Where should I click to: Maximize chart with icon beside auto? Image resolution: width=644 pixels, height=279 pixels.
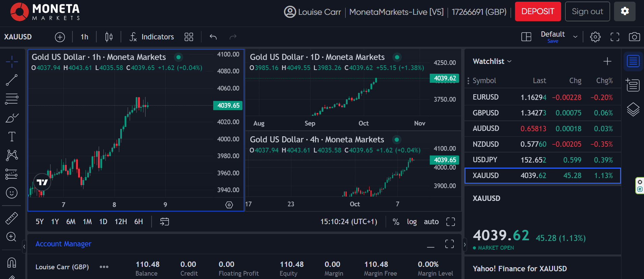point(451,222)
